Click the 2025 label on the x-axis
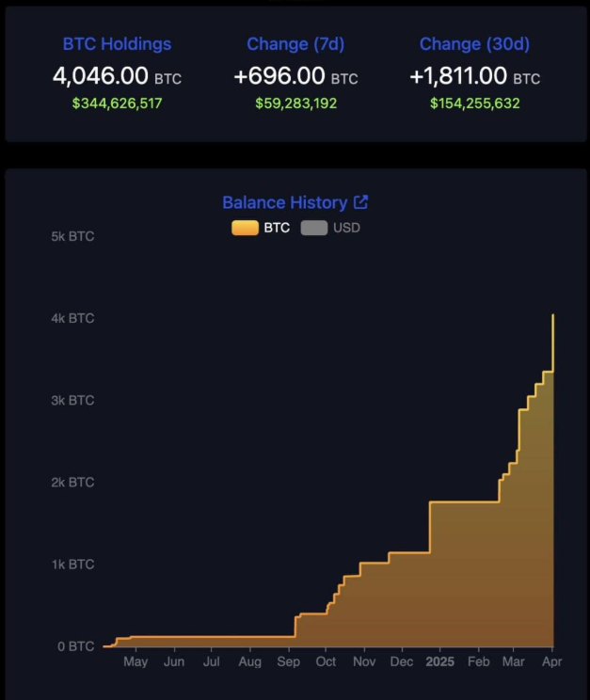Screen dimensions: 590x700 [x=439, y=662]
